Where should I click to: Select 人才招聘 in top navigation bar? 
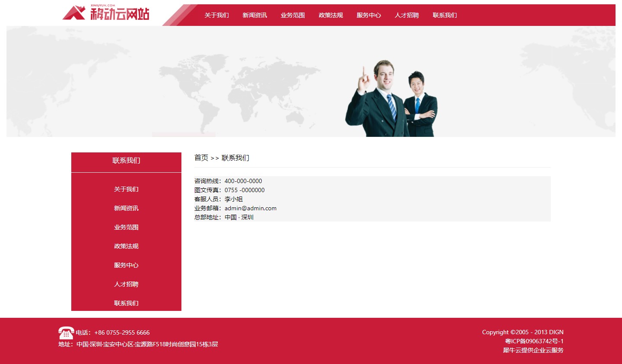click(406, 15)
